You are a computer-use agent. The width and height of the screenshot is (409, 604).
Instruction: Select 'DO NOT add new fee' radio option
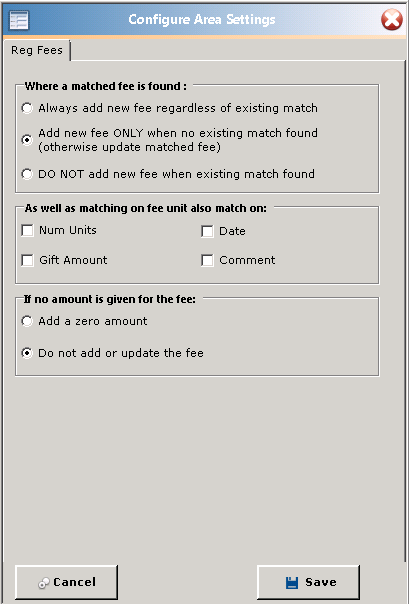coord(27,174)
